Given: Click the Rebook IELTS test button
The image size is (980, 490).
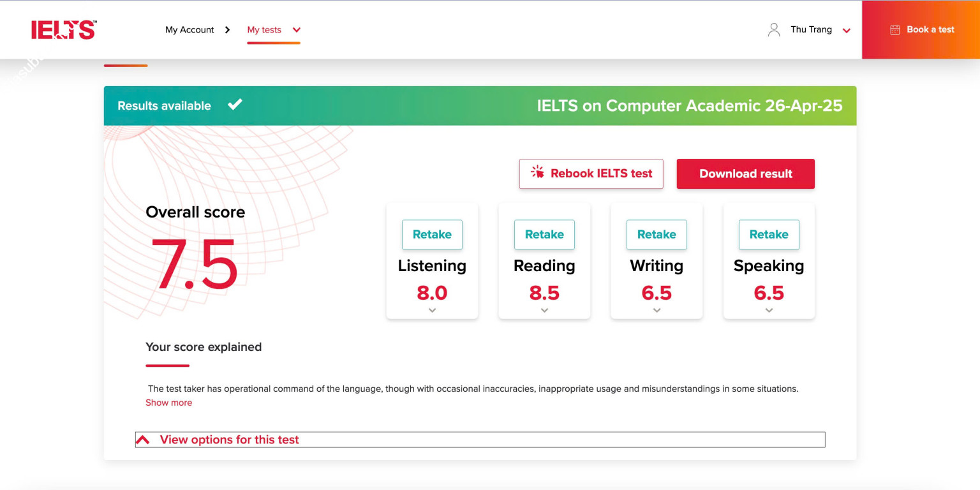Looking at the screenshot, I should [x=591, y=174].
